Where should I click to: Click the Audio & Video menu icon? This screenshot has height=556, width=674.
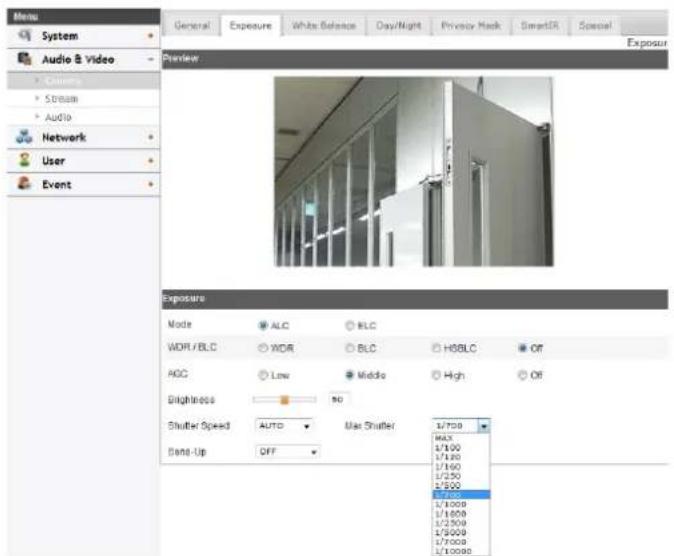(25, 58)
